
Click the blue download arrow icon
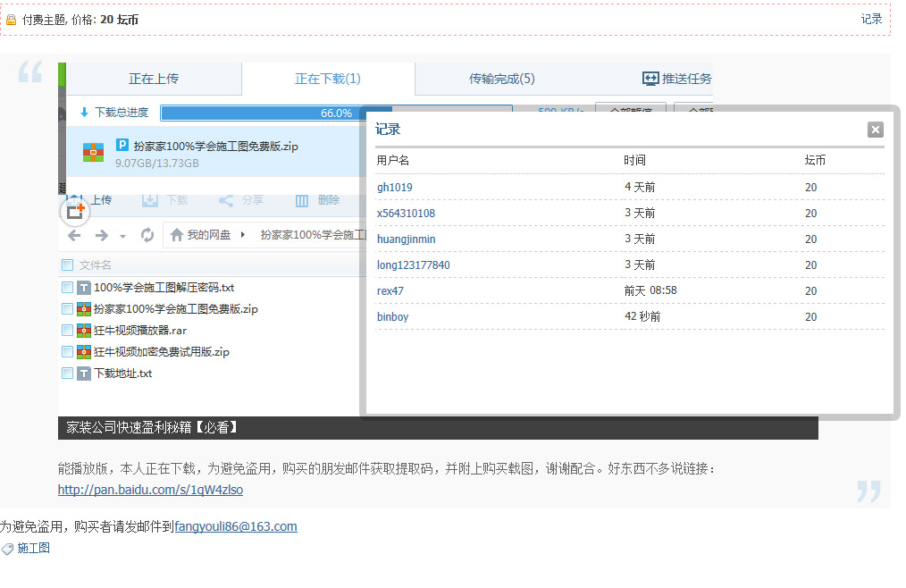click(x=84, y=113)
